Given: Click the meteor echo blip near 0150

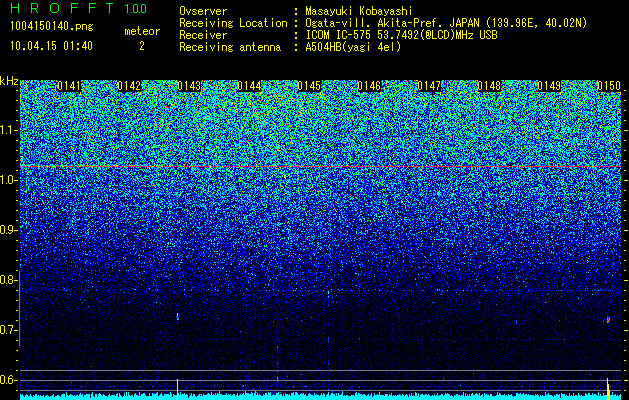Looking at the screenshot, I should click(608, 320).
